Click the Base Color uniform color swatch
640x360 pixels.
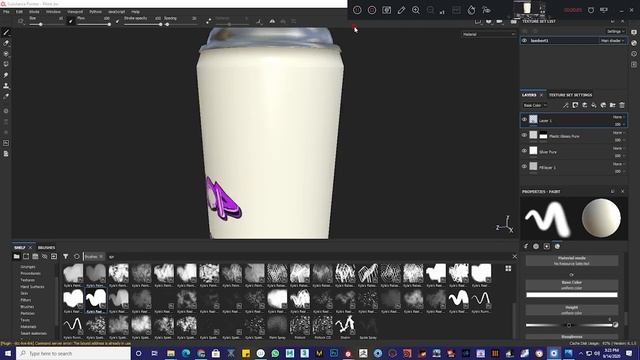[x=571, y=294]
